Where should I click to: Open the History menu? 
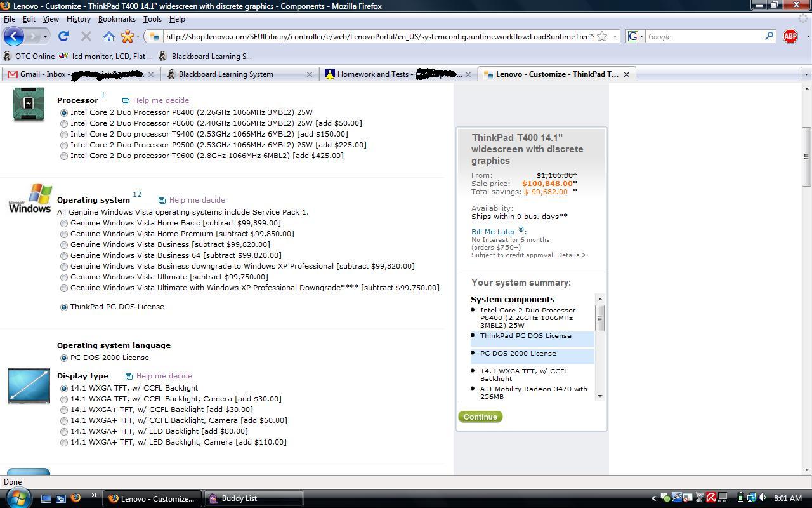tap(78, 19)
